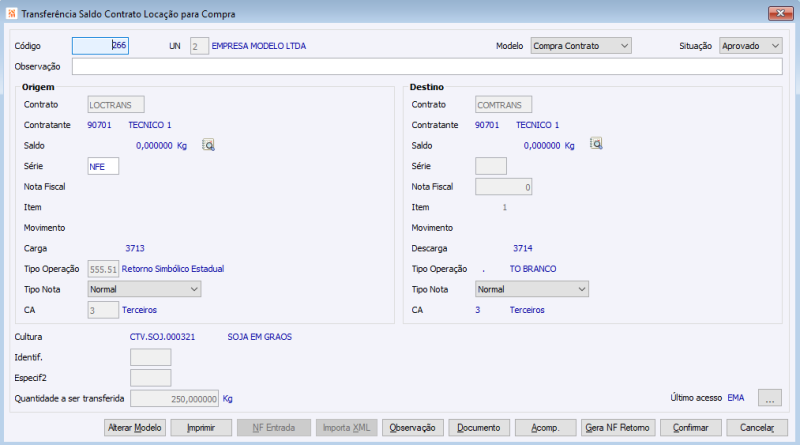Click Destino CA value 3
The width and height of the screenshot is (800, 445).
(x=478, y=310)
